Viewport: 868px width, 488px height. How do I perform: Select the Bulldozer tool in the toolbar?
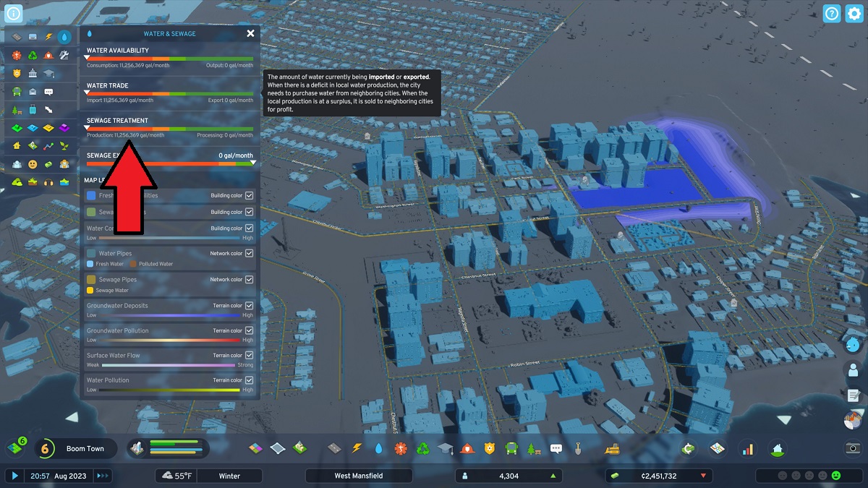(613, 448)
